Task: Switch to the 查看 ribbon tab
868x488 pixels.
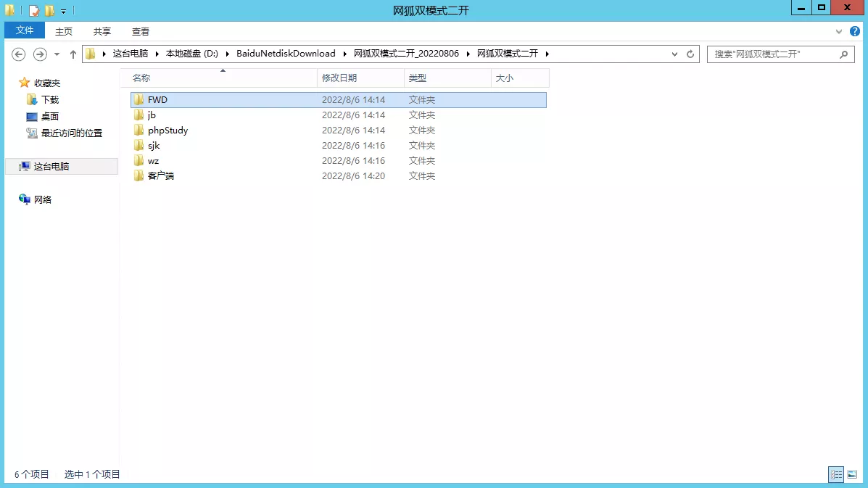Action: [141, 31]
